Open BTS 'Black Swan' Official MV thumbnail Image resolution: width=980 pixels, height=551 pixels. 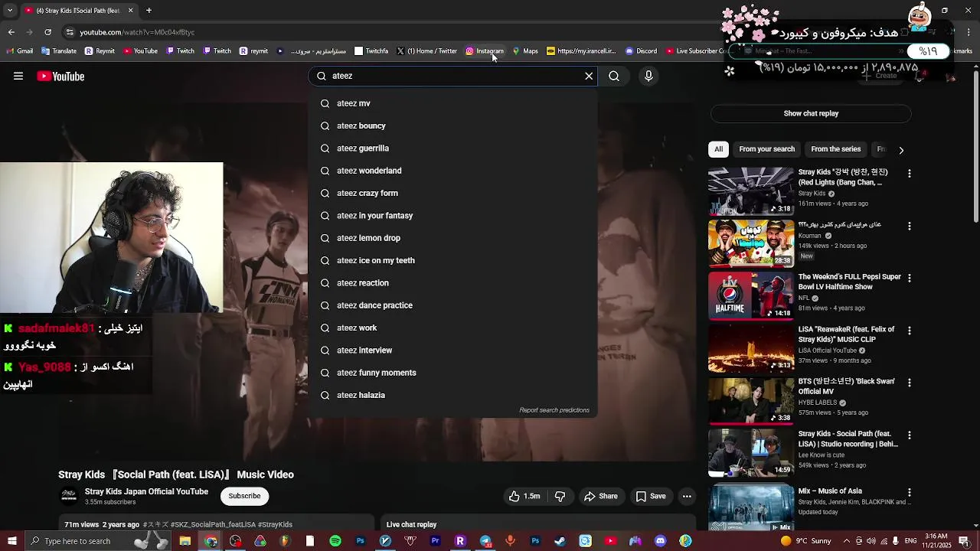point(751,399)
